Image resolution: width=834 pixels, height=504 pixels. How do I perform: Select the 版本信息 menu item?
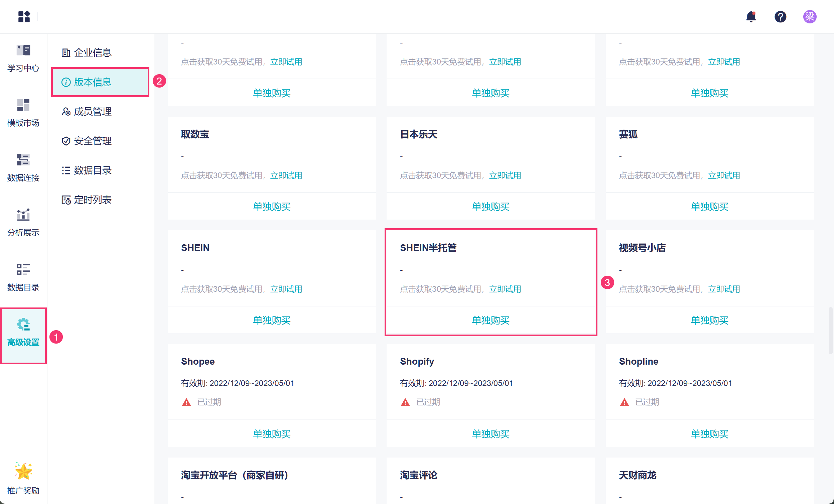93,82
